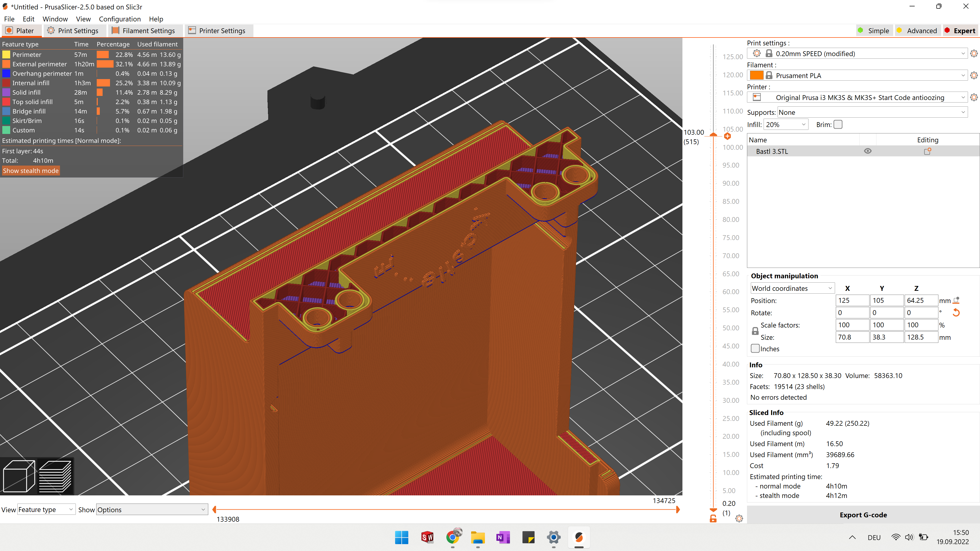Click Show stealth mode button
This screenshot has width=980, height=551.
31,171
